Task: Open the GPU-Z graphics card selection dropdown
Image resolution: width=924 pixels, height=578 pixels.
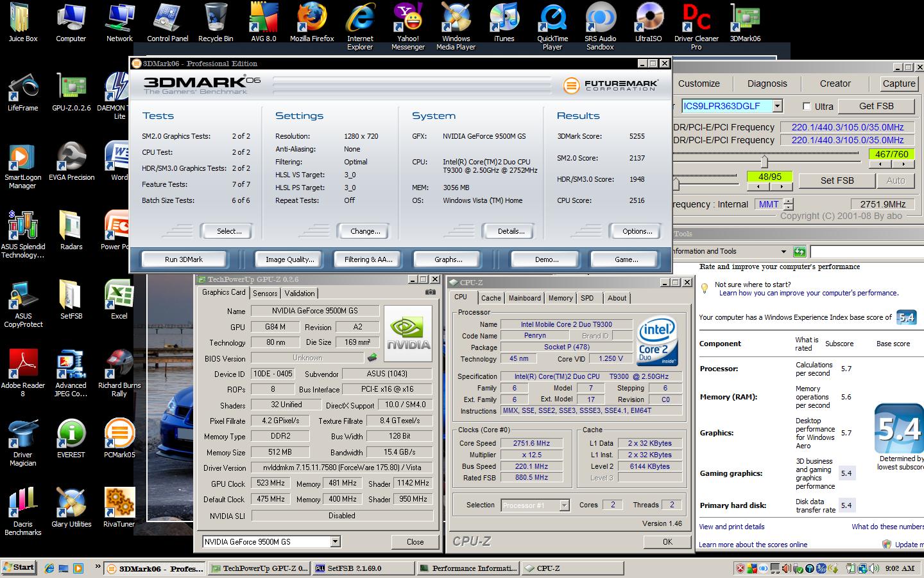Action: (x=335, y=541)
